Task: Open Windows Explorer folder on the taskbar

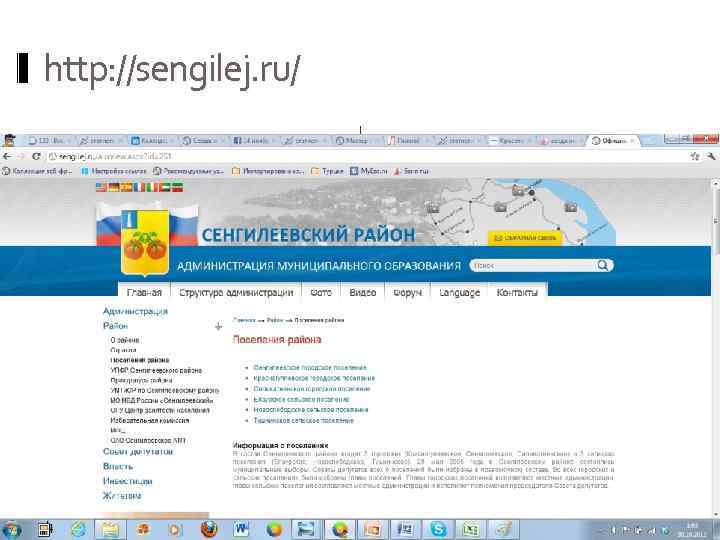Action: tap(110, 530)
